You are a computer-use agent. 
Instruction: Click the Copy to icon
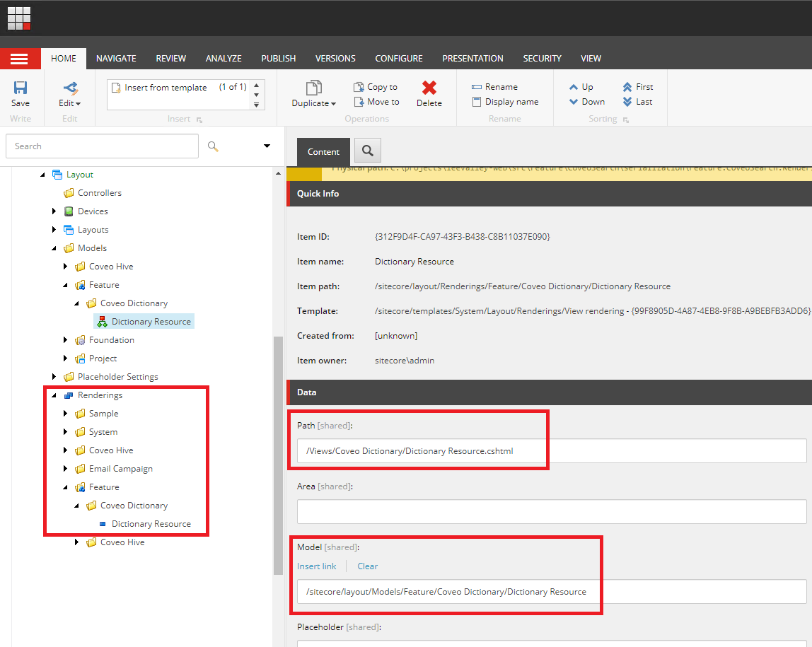coord(359,87)
